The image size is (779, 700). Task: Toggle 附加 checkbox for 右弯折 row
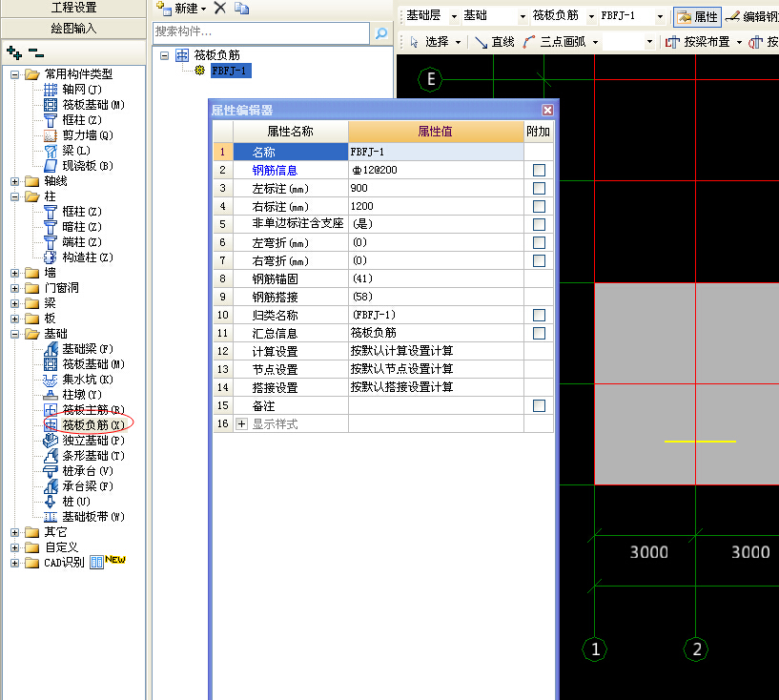tap(539, 260)
